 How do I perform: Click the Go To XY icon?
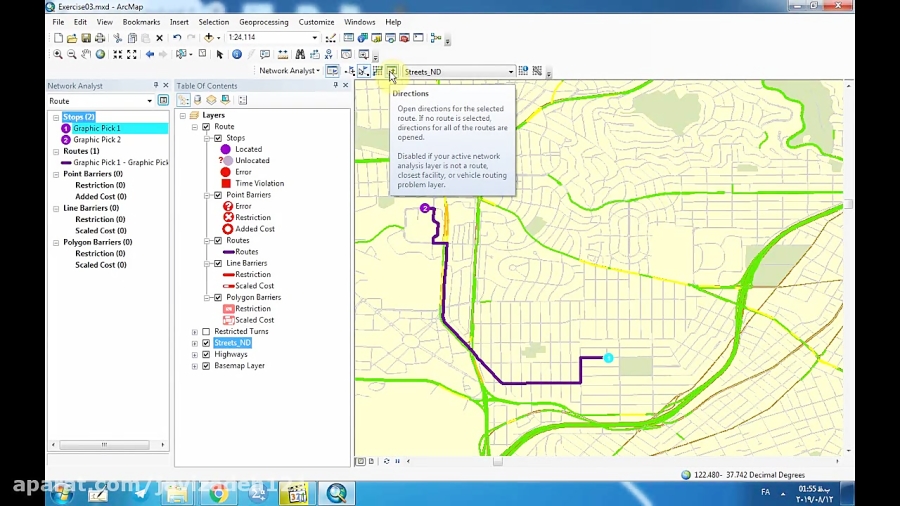click(328, 55)
